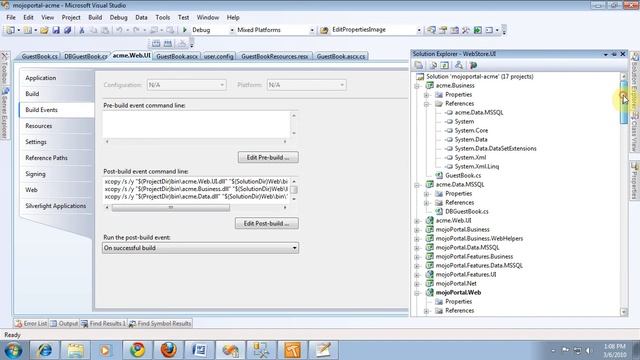Open the Build menu
The width and height of the screenshot is (640, 360).
point(95,18)
